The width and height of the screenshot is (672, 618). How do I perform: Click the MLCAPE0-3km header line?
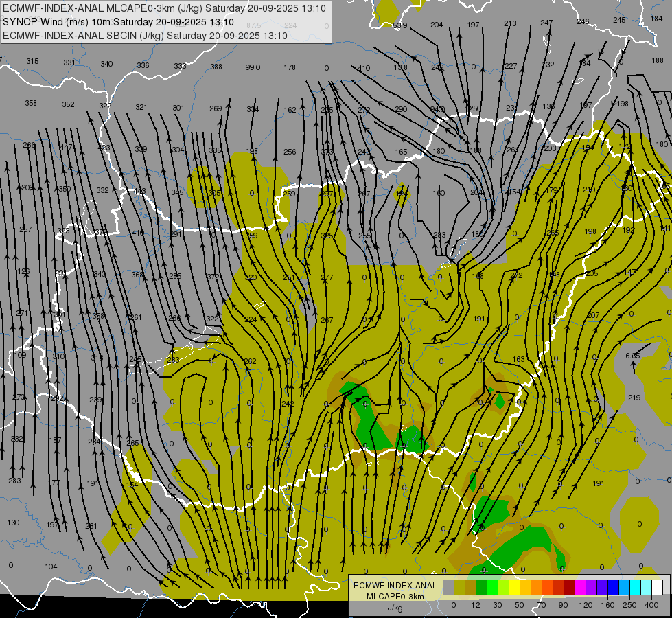pyautogui.click(x=164, y=8)
